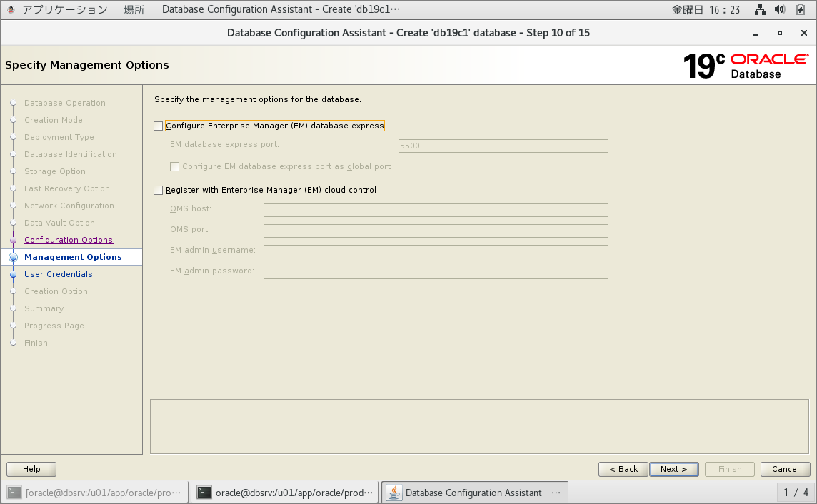Click the Next button
817x504 pixels.
[673, 469]
